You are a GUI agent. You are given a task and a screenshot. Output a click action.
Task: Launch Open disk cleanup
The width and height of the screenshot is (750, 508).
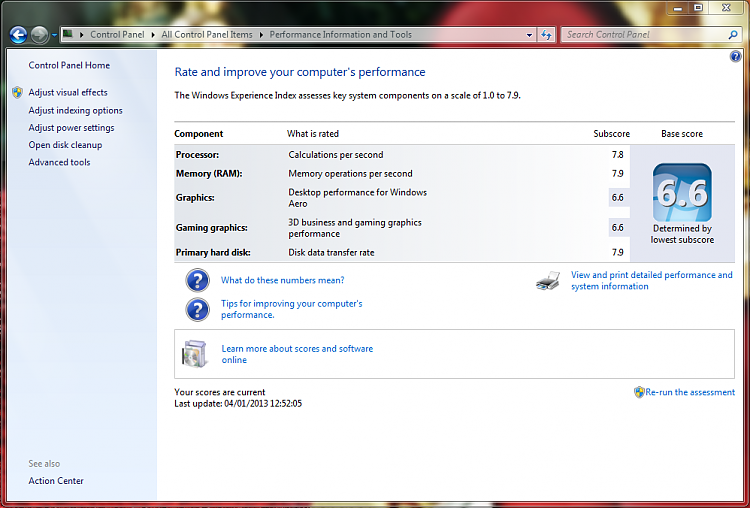point(65,145)
